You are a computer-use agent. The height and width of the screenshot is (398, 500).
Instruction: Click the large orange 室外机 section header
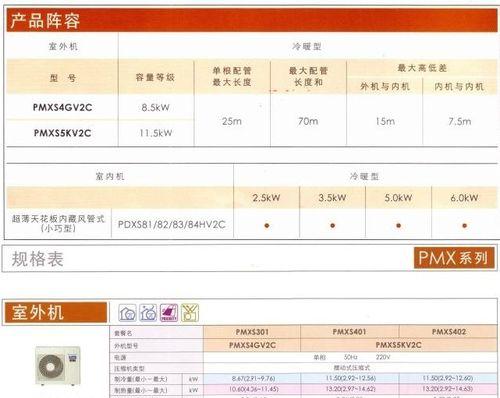tap(56, 313)
